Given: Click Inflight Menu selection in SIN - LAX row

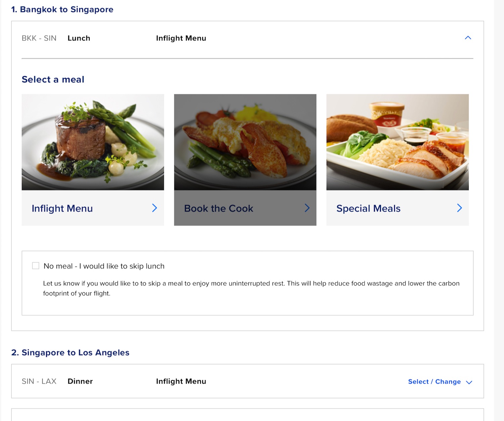Looking at the screenshot, I should point(181,381).
